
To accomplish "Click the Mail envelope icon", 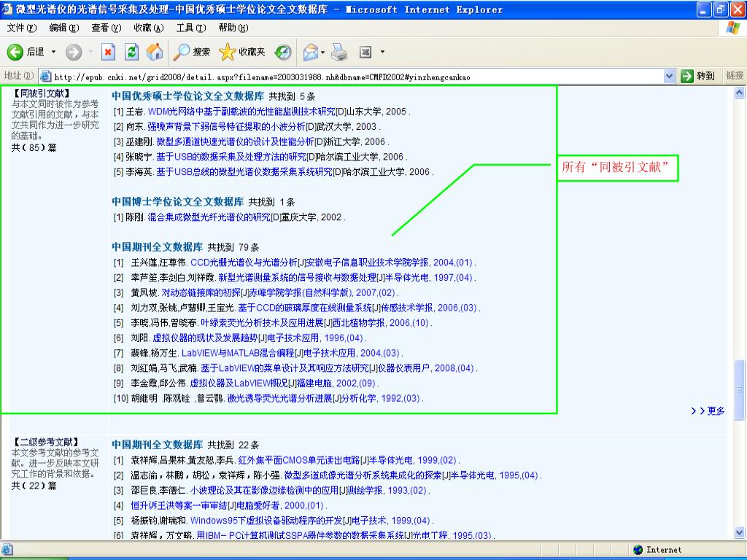I will click(x=311, y=52).
